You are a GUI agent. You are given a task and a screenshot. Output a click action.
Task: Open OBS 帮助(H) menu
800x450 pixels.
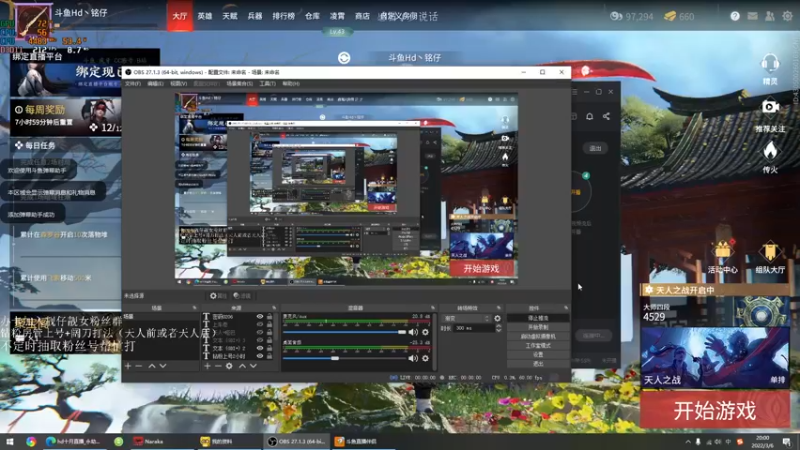click(x=291, y=83)
